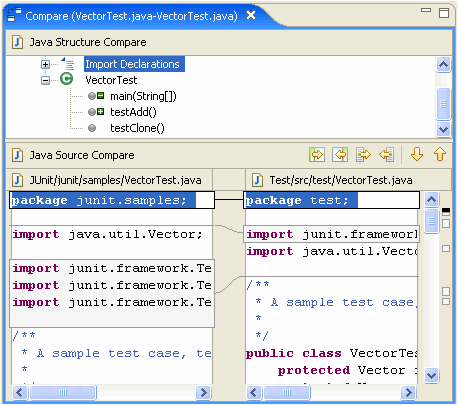Click 'protected Vector' line in right pane
The image size is (458, 405).
tap(348, 370)
